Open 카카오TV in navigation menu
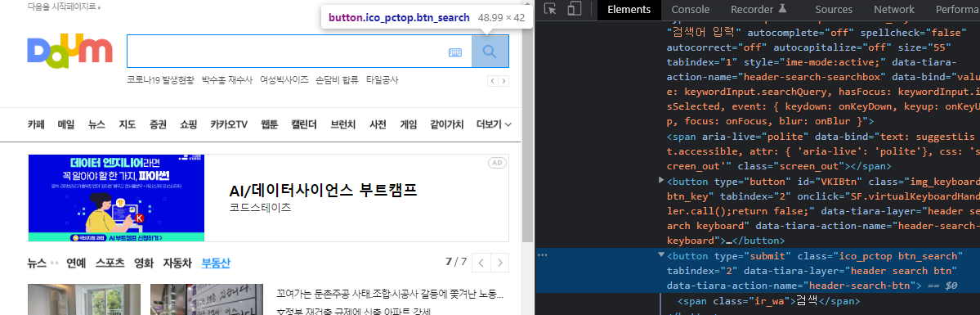 (x=229, y=124)
